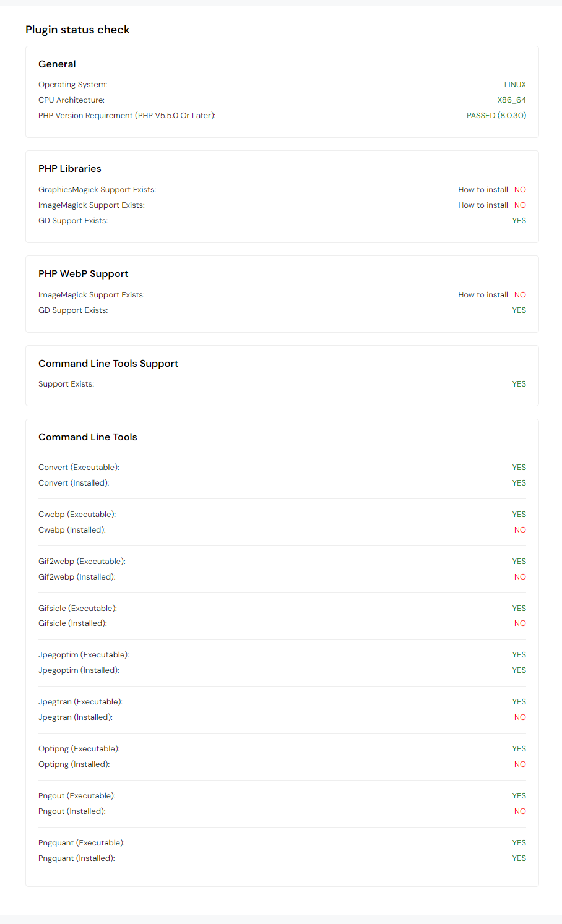
Task: Click YES status for Jpegoptim (Installed)
Action: coord(519,670)
